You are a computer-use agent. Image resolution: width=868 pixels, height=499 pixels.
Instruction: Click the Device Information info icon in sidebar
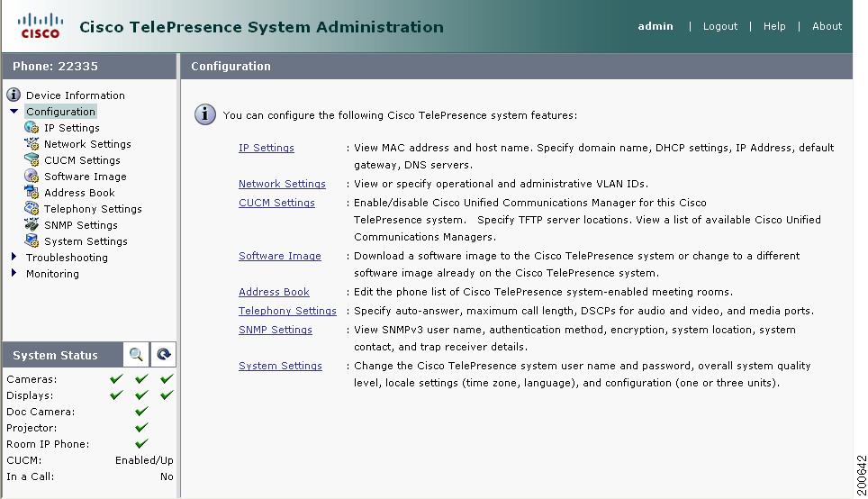click(x=14, y=95)
